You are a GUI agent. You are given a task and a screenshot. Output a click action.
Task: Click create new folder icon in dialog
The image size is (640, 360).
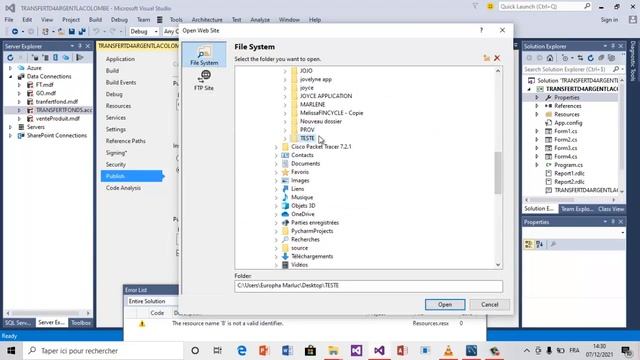coord(486,58)
